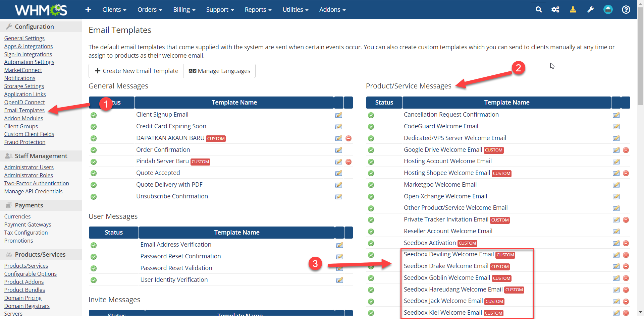The width and height of the screenshot is (644, 319).
Task: Edit the Order Confirmation template
Action: [339, 150]
